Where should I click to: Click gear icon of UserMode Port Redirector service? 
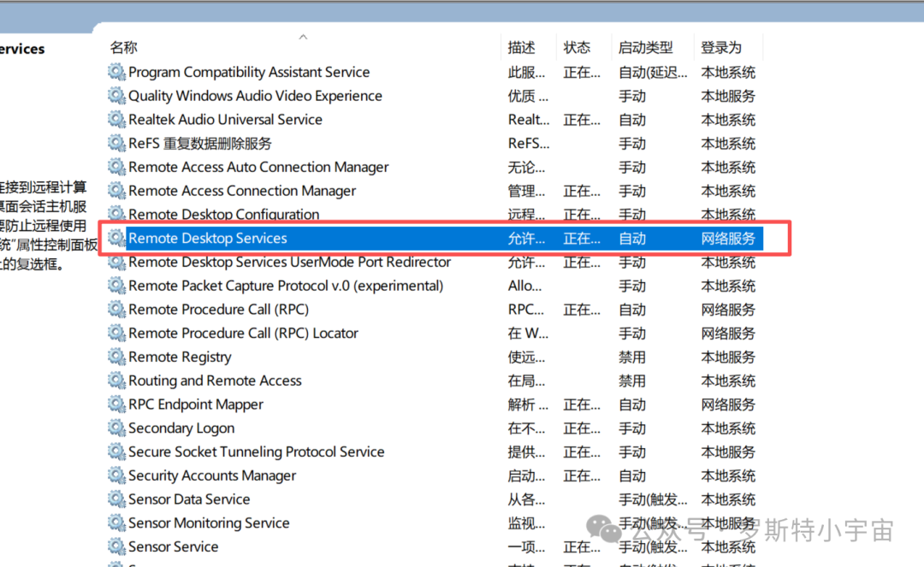coord(116,262)
